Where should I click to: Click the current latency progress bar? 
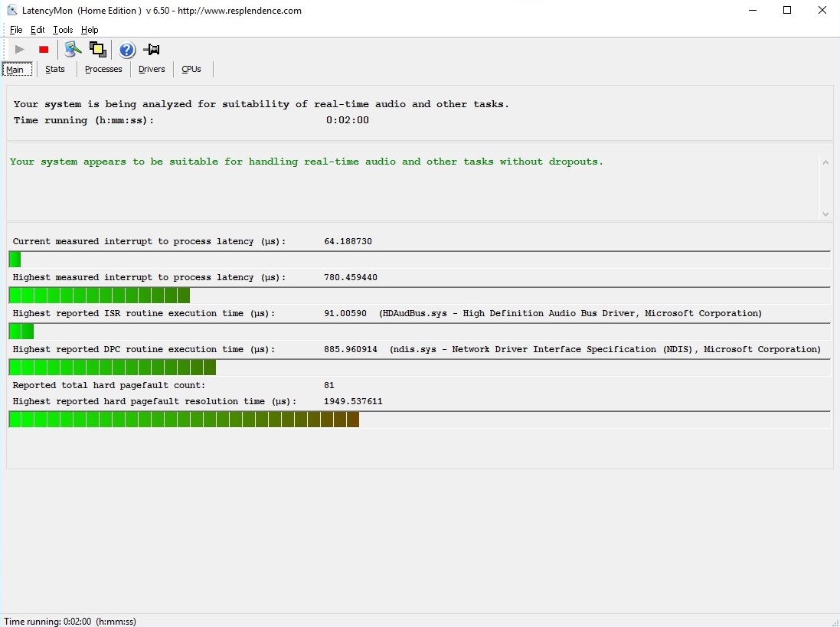coord(420,260)
